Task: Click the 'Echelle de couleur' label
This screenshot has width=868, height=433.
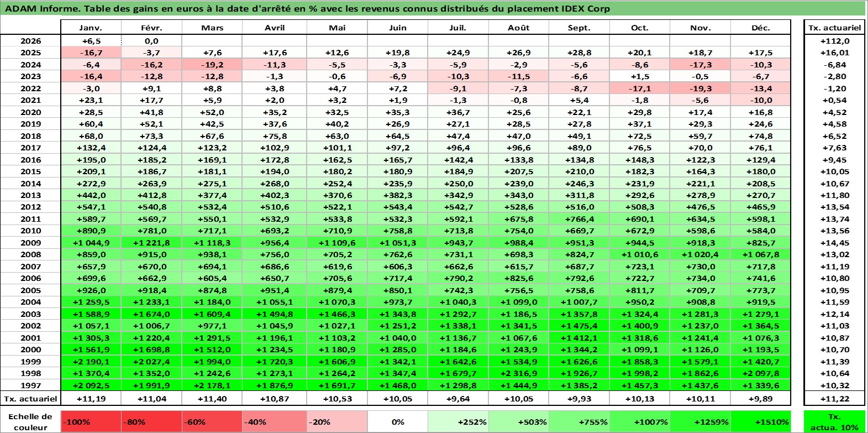Action: [x=30, y=421]
